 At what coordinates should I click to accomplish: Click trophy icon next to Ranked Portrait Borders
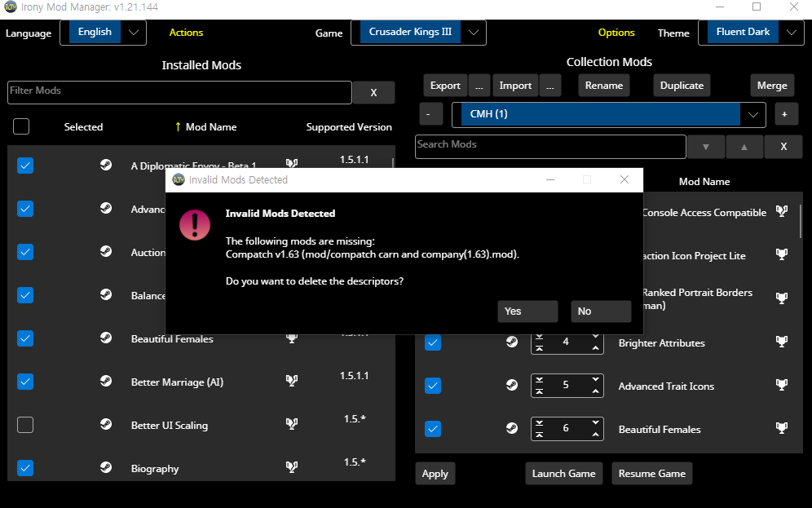[x=782, y=298]
